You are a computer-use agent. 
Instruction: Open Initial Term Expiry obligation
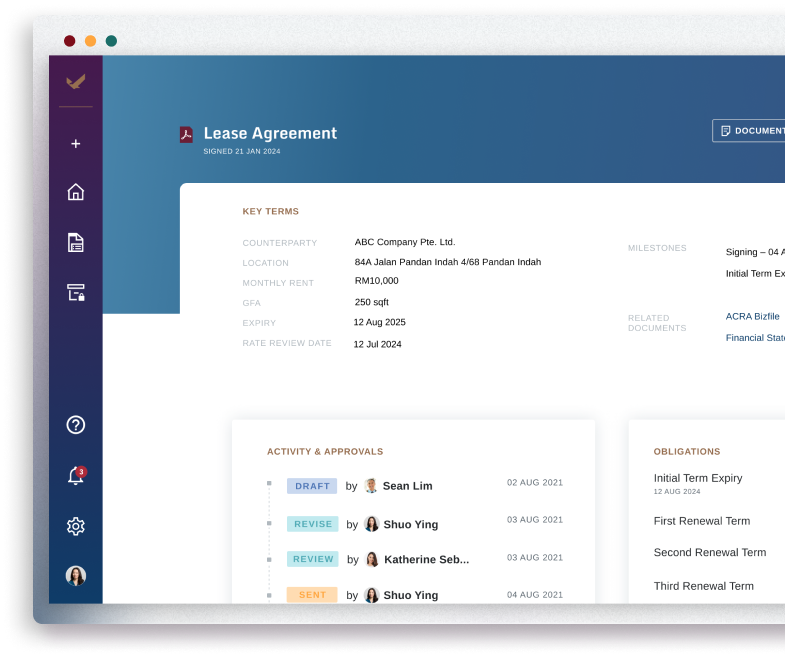click(x=698, y=478)
